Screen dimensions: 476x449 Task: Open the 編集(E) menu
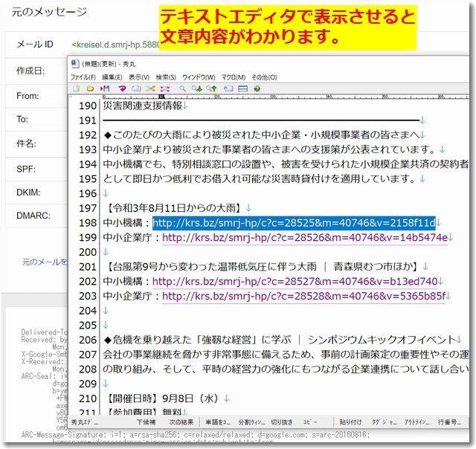[x=112, y=77]
